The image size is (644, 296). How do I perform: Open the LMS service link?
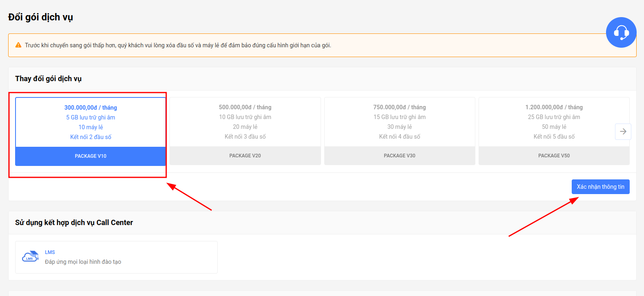click(x=50, y=252)
